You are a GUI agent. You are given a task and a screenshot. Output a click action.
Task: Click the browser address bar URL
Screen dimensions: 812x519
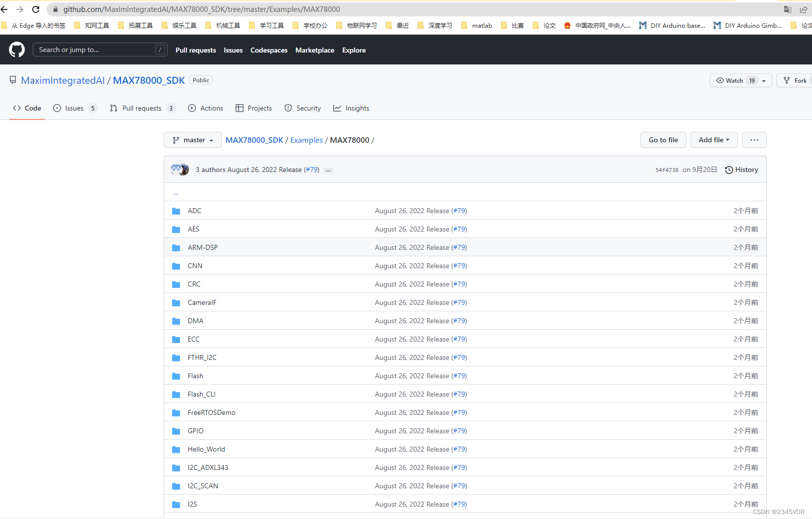tap(201, 9)
